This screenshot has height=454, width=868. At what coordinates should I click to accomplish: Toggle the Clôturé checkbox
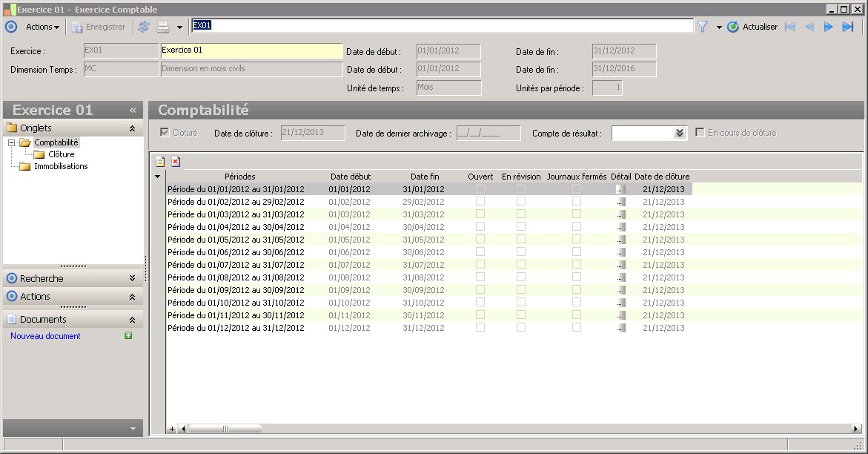165,133
